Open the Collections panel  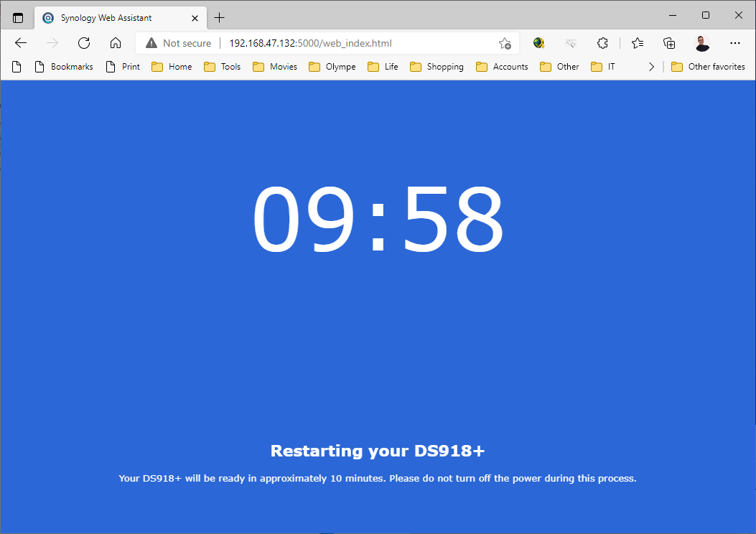tap(669, 43)
